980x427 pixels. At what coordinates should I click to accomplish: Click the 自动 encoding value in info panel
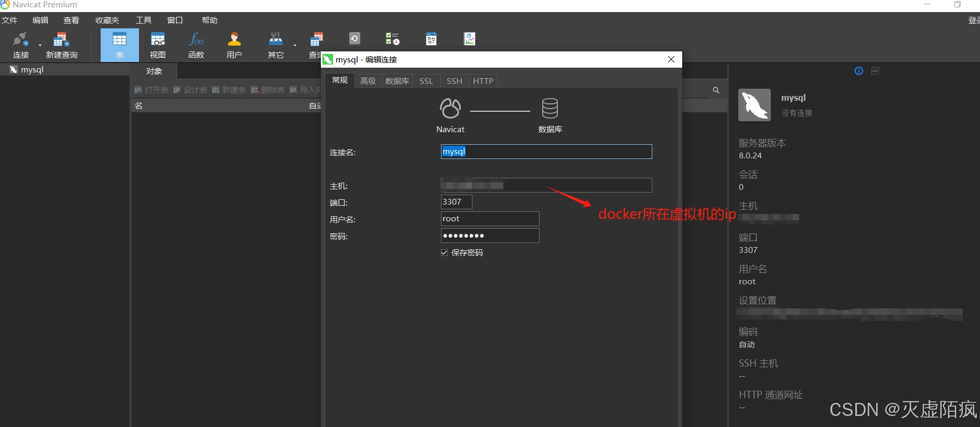[747, 345]
